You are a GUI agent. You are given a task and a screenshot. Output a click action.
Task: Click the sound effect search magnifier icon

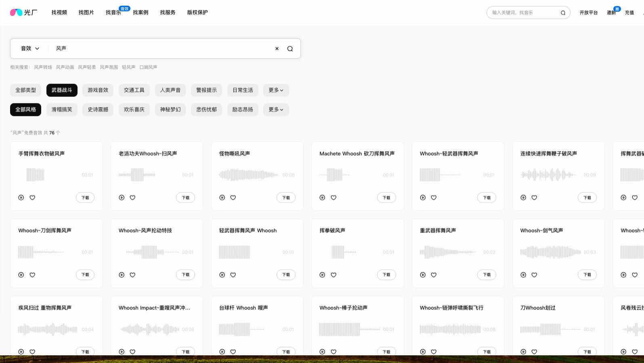coord(290,49)
